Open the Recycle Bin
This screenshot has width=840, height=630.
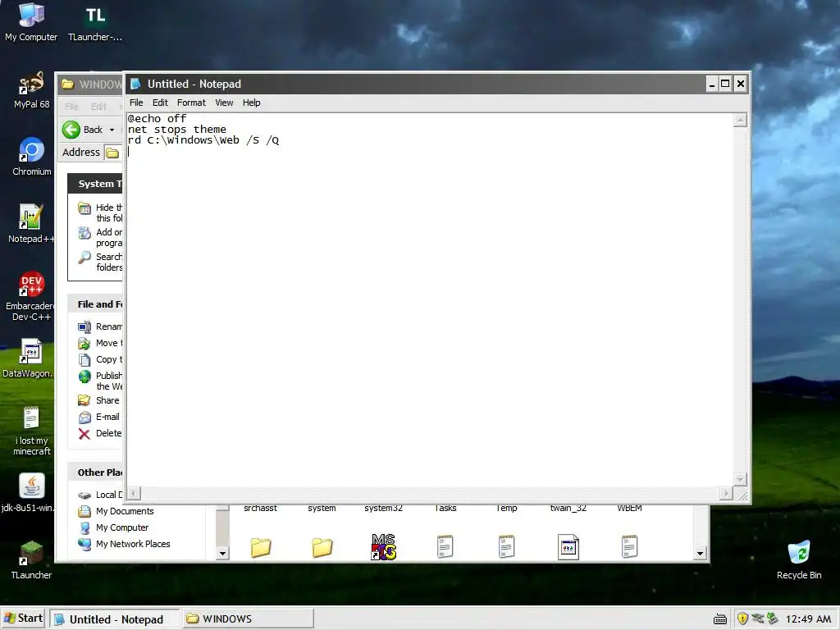pyautogui.click(x=799, y=559)
